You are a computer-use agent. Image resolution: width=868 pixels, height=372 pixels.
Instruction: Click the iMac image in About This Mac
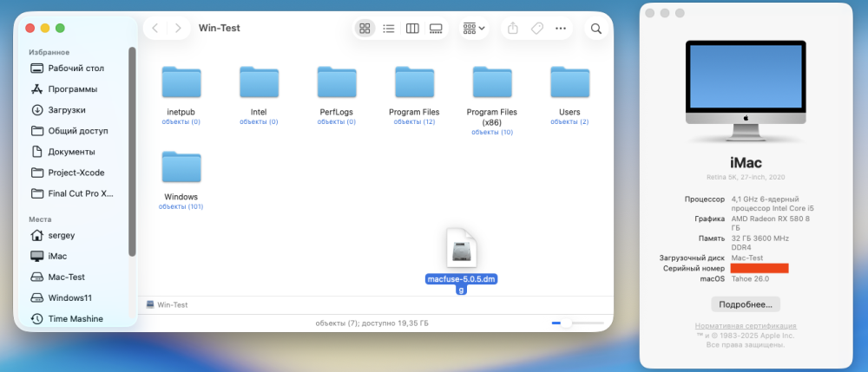(x=746, y=91)
